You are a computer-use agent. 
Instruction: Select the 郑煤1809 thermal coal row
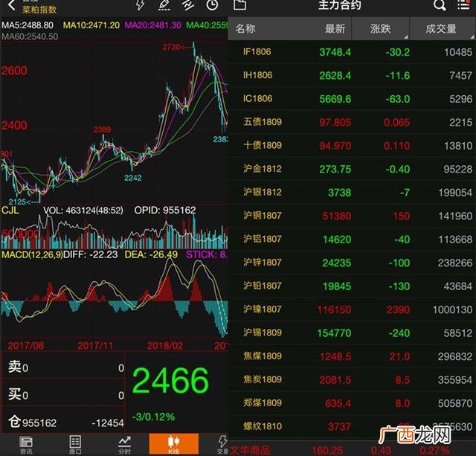pos(352,403)
